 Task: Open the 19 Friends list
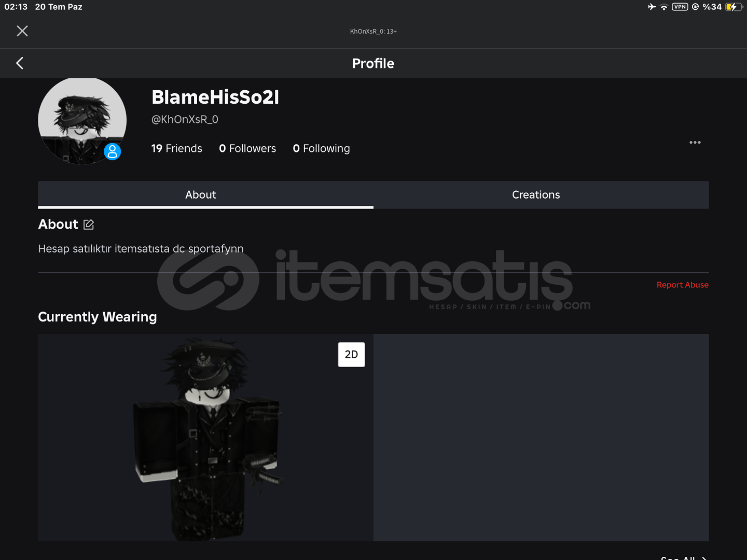point(176,149)
